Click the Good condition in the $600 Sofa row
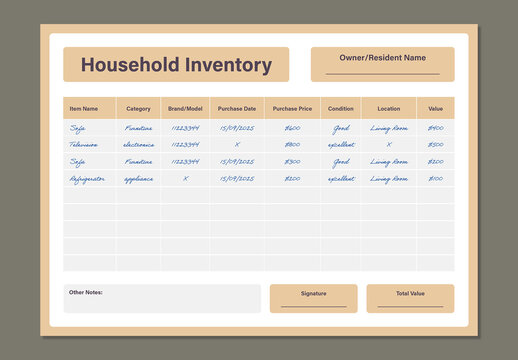Viewport: 518px width, 360px height. 341,129
